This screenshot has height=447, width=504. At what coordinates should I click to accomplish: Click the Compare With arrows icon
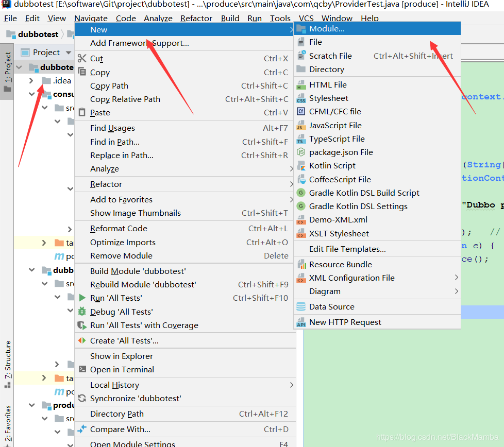tap(82, 428)
